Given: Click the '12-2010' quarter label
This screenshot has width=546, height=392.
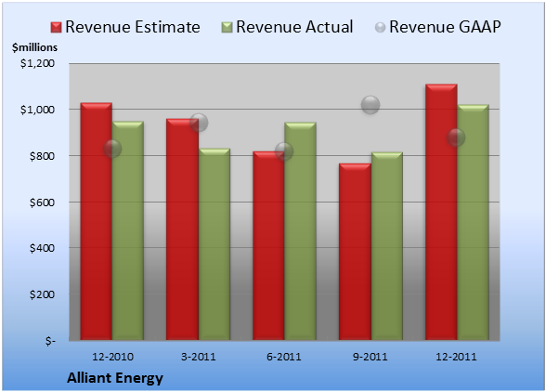Looking at the screenshot, I should tap(112, 357).
